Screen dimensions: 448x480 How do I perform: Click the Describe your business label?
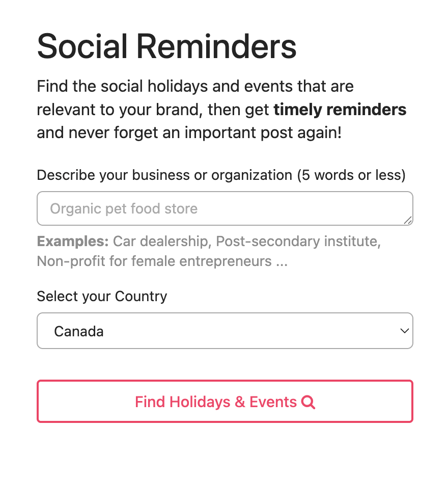164,175
